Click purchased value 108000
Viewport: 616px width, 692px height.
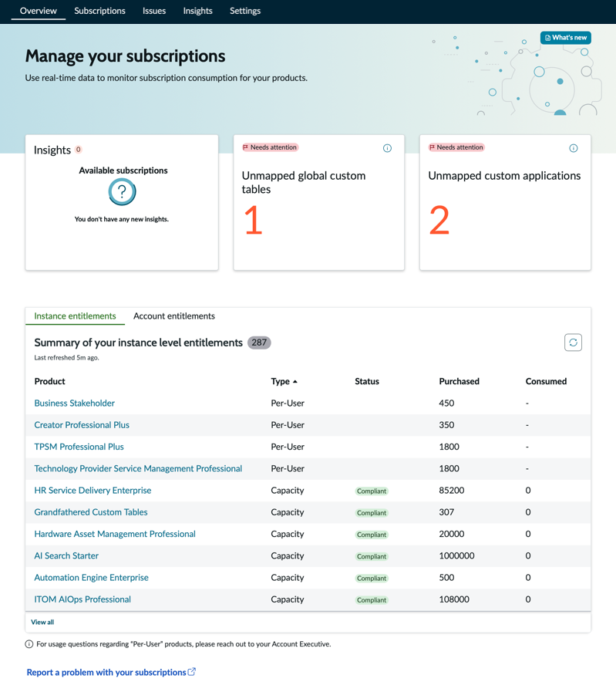pyautogui.click(x=454, y=599)
